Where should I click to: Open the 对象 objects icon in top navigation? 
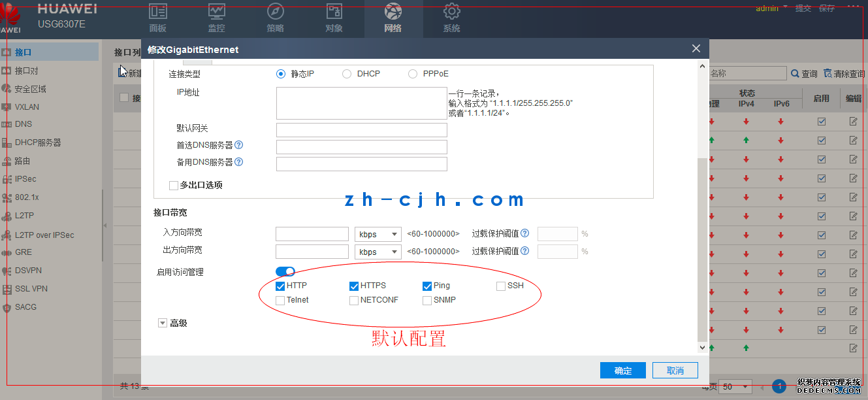click(x=334, y=12)
